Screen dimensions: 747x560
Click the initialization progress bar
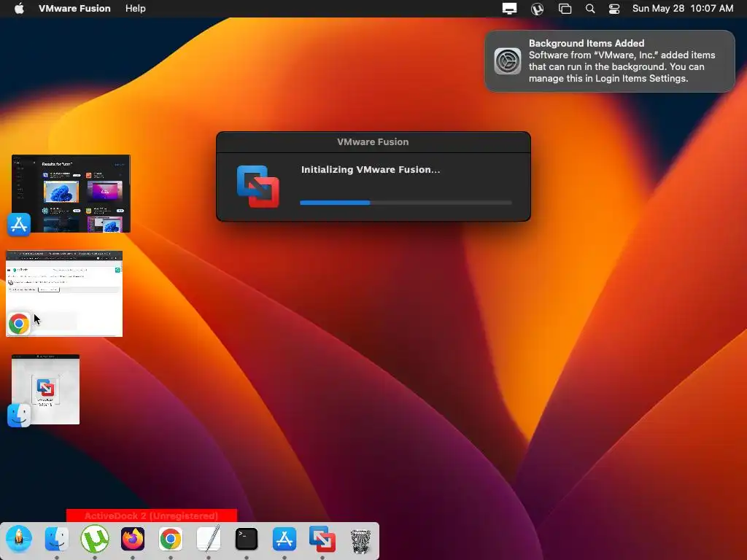point(406,203)
